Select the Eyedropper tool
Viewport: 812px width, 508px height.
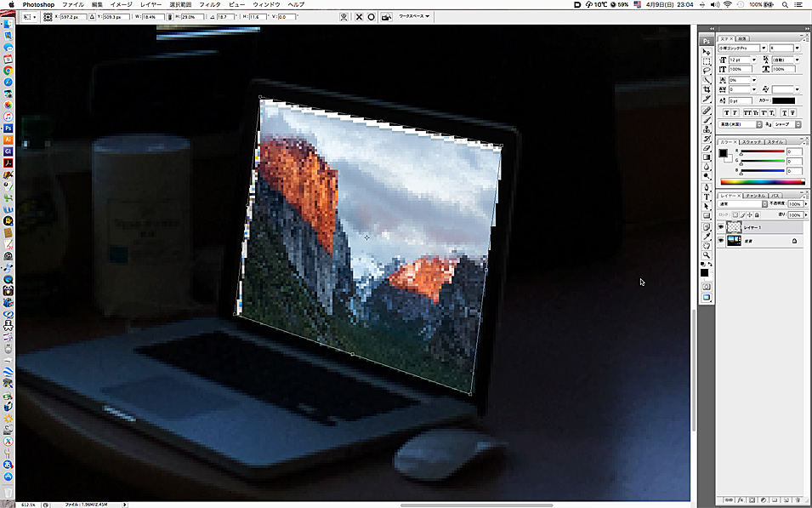(707, 237)
